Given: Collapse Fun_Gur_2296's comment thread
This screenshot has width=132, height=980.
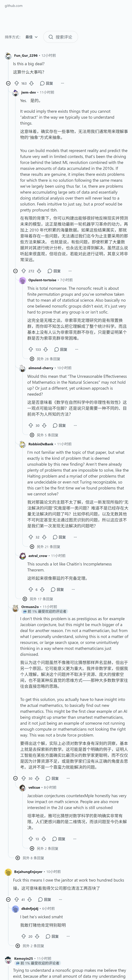Looking at the screenshot, I should coord(8,83).
